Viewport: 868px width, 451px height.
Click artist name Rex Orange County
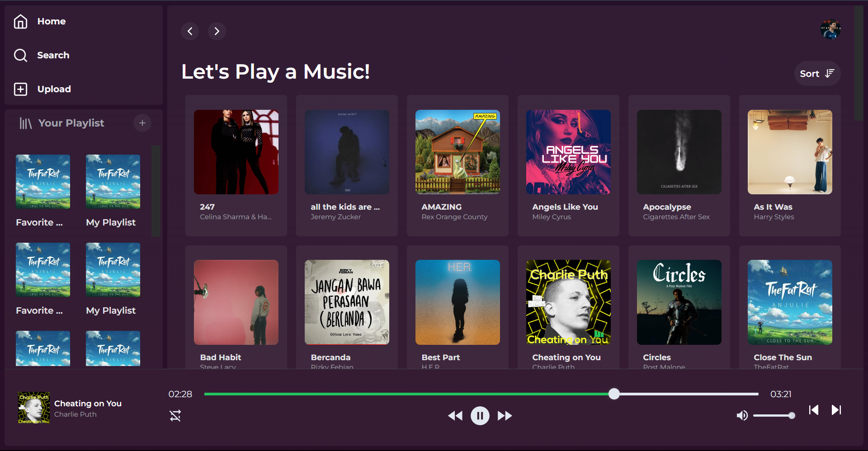click(x=454, y=217)
